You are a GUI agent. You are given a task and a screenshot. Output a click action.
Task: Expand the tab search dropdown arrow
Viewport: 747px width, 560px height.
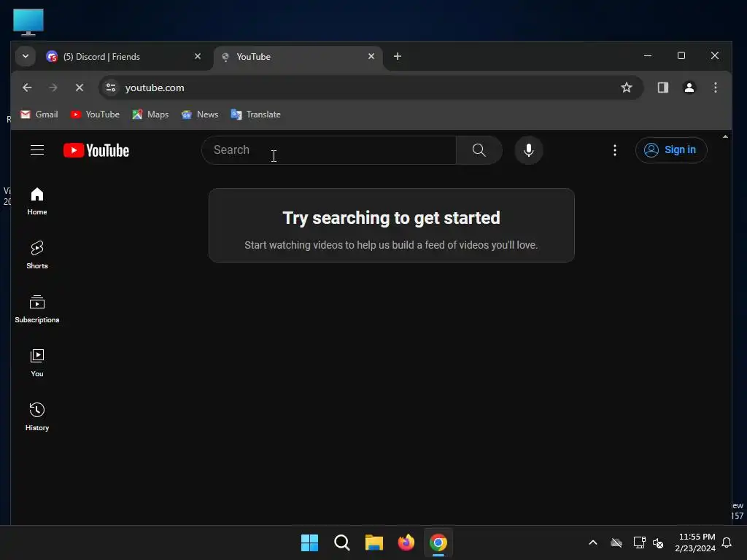click(x=26, y=56)
